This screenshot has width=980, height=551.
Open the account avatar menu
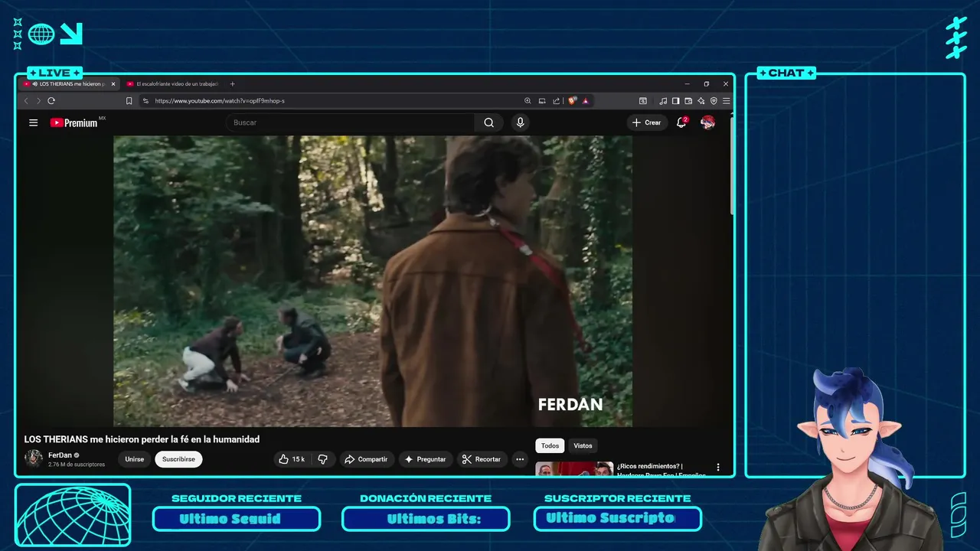(x=707, y=122)
